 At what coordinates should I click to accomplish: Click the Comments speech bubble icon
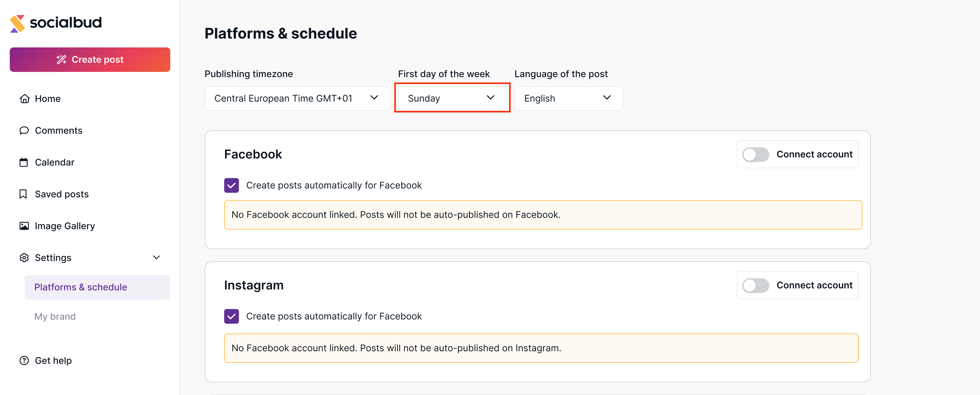(x=24, y=130)
